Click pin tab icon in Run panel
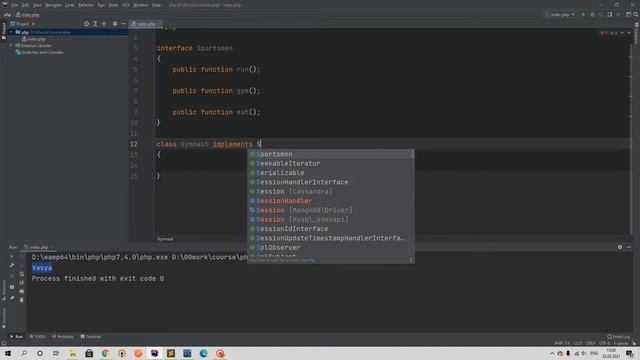The height and width of the screenshot is (360, 640). pyautogui.click(x=12, y=298)
